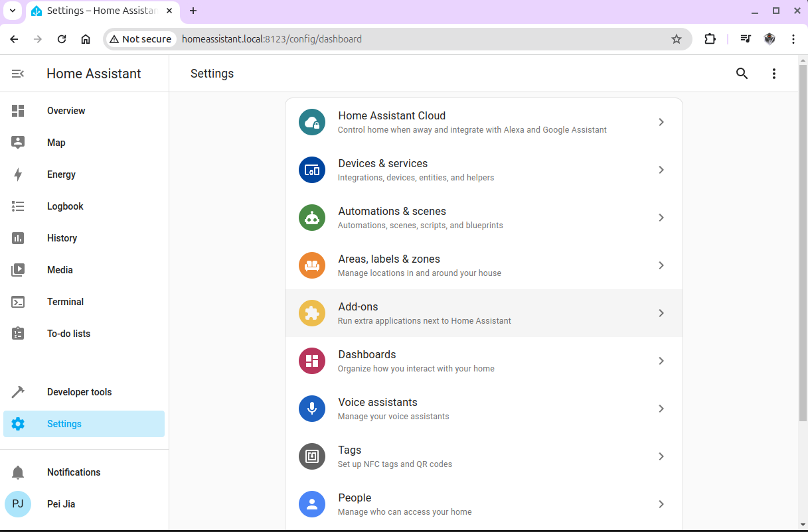This screenshot has height=532, width=808.
Task: Expand Add-ons row chevron
Action: (x=661, y=313)
